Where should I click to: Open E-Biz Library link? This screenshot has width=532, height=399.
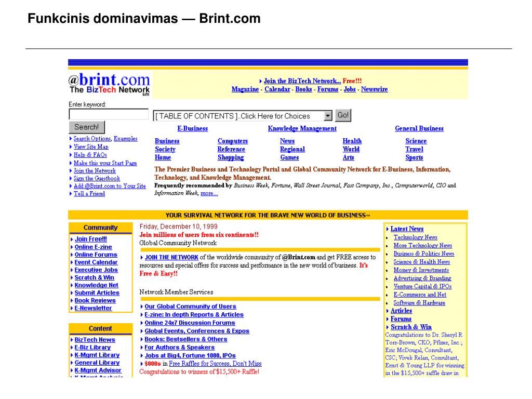click(92, 348)
